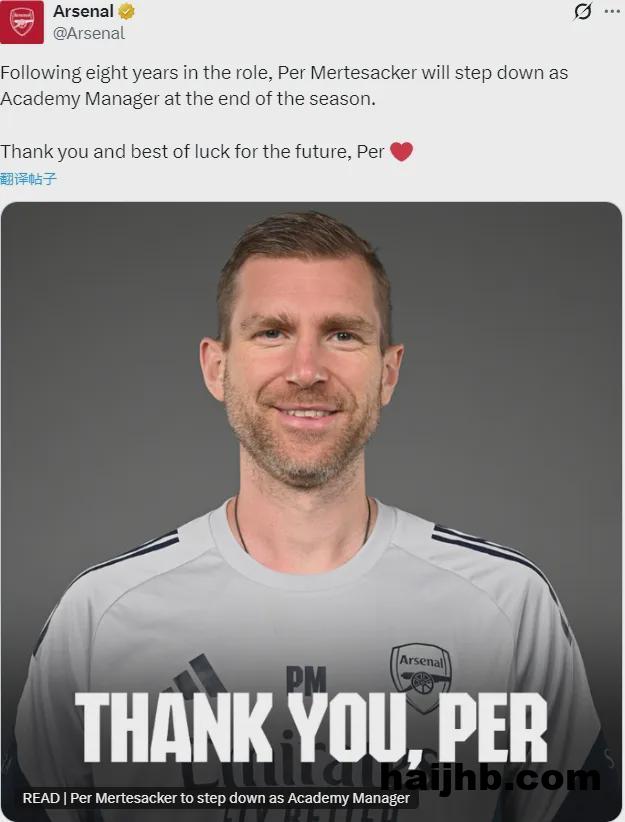625x822 pixels.
Task: Click the PM initials on the shirt
Action: click(306, 680)
